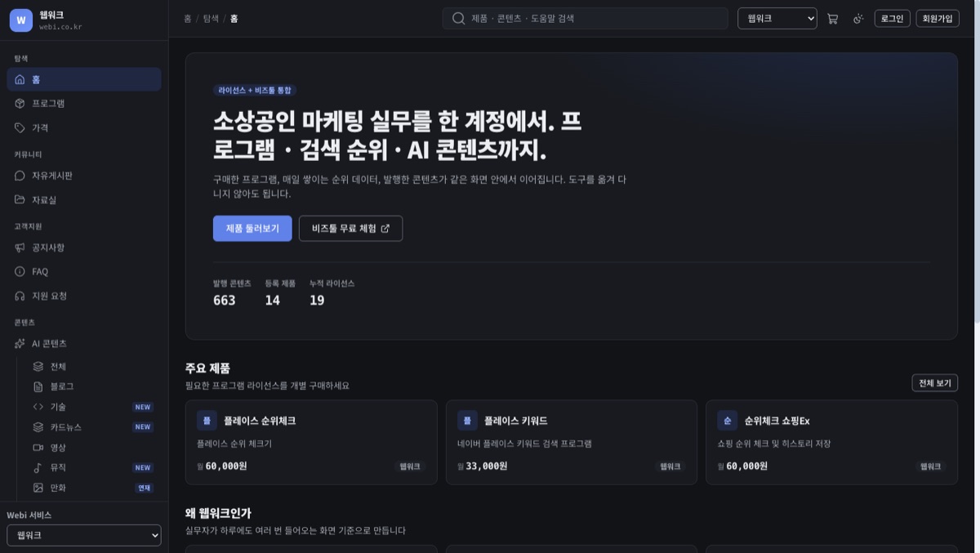
Task: Go to 공지사항 in the sidebar
Action: 84,248
